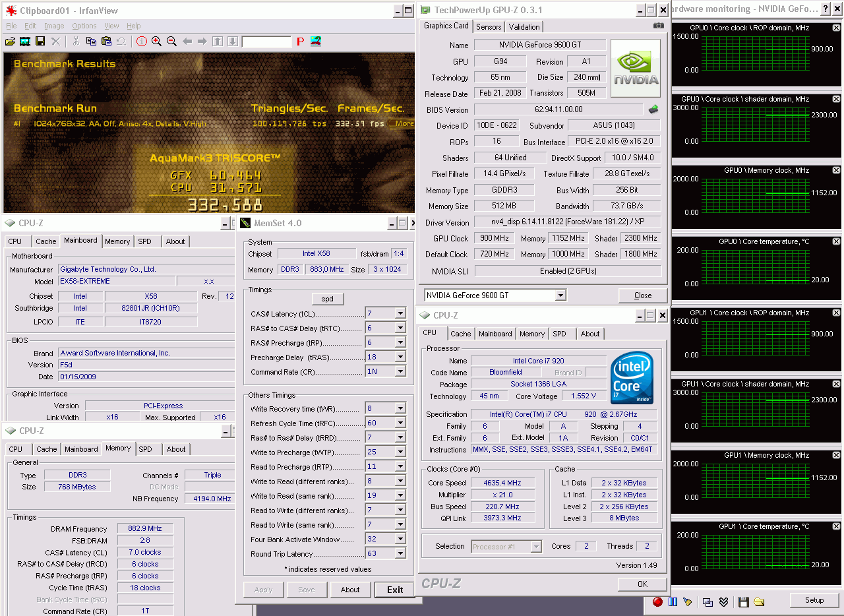
Task: Click the right arrow next image icon
Action: (x=202, y=41)
